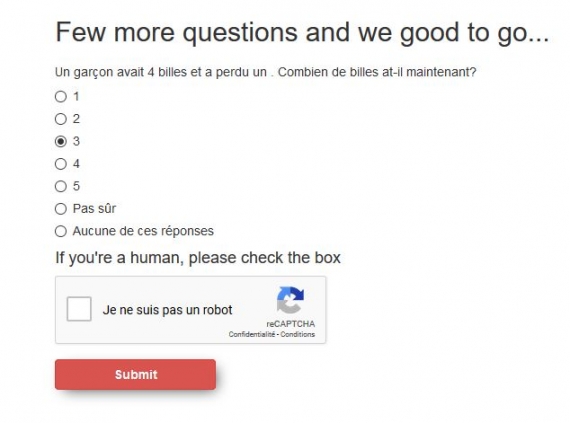Click the 'Pas sûr' label text
Image resolution: width=570 pixels, height=423 pixels.
[x=94, y=209]
